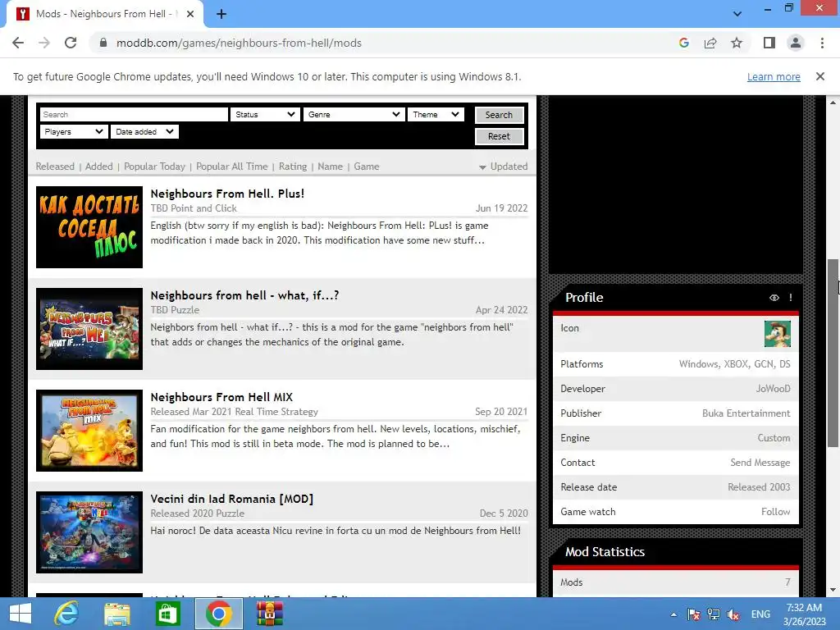Open File Explorer from the taskbar
Screen dimensions: 840x630
pyautogui.click(x=117, y=614)
